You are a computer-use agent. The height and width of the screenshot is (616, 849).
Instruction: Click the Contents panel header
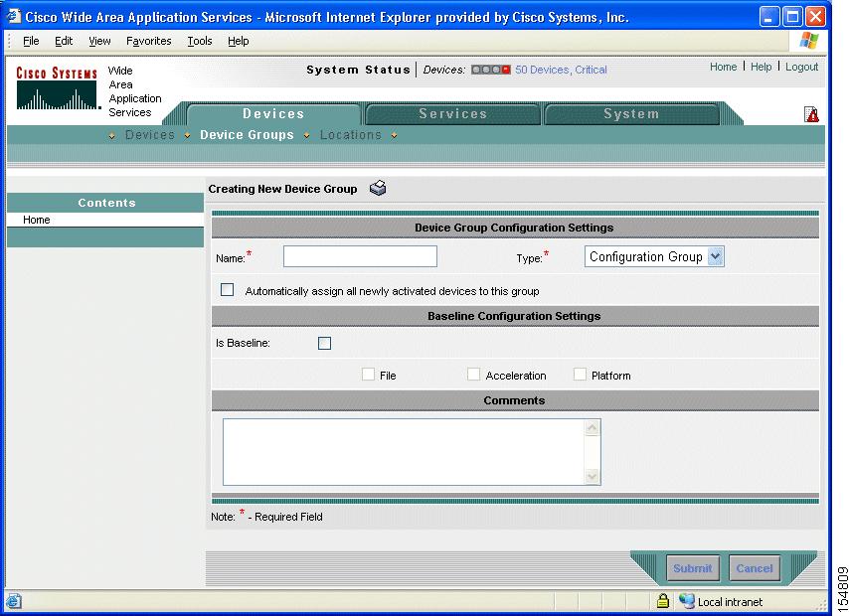point(105,203)
